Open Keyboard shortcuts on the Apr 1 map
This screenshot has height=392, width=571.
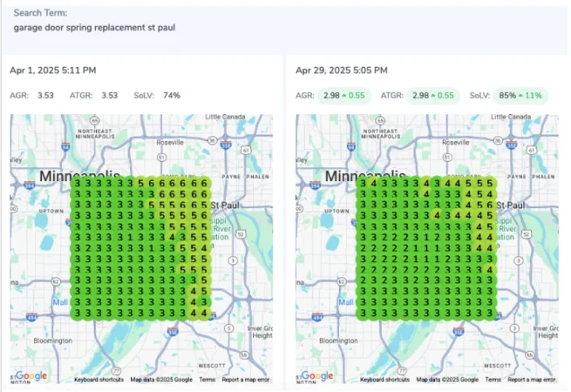click(99, 379)
